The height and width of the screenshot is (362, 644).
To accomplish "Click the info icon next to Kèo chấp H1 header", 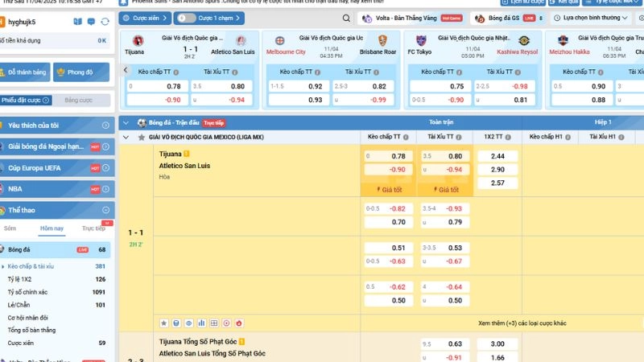I will point(568,137).
